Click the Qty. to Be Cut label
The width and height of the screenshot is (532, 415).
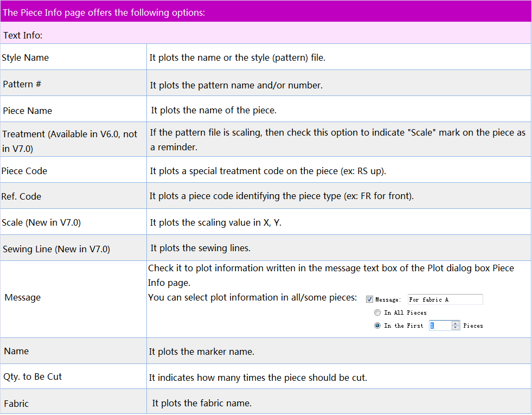point(33,376)
